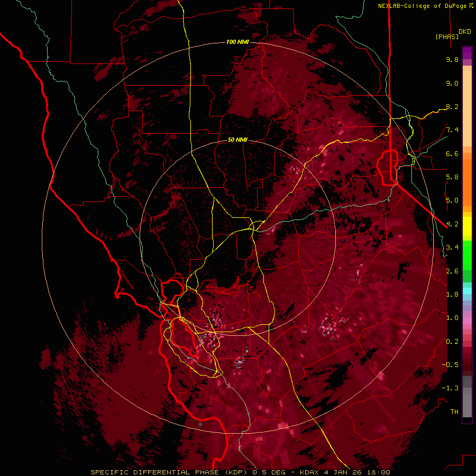This screenshot has height=476, width=476.
Task: Click the 9.0 value on the scale
Action: point(452,83)
